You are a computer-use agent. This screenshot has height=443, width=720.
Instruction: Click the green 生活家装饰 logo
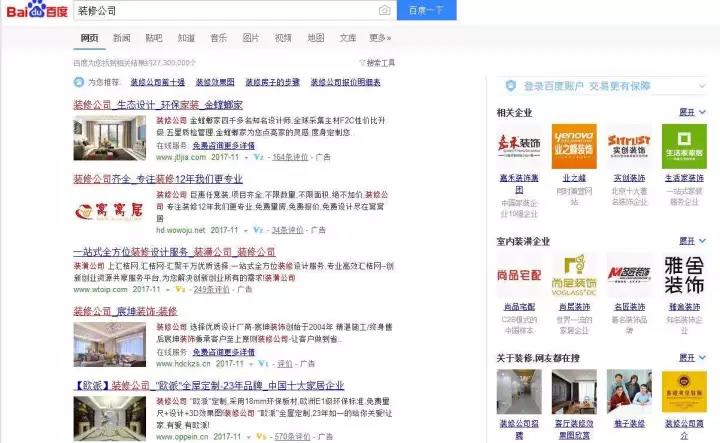pos(684,146)
